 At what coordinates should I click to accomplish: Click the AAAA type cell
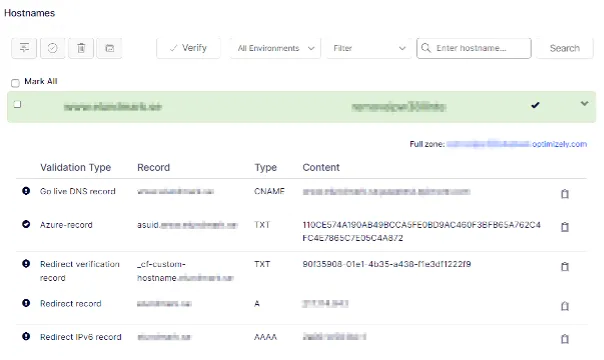[x=265, y=337]
